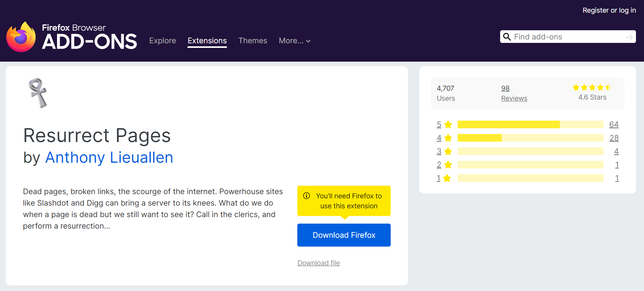Click the search magnifier icon
Image resolution: width=644 pixels, height=291 pixels.
pos(507,37)
